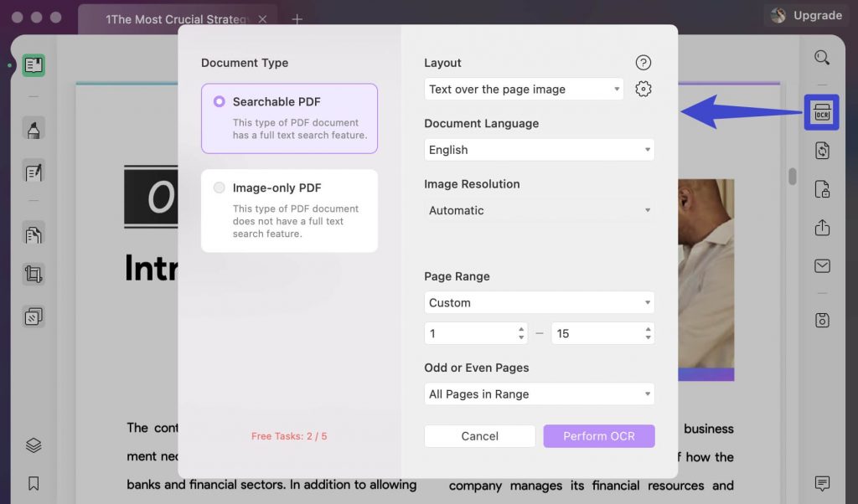Open the Bookmarks panel

click(34, 483)
